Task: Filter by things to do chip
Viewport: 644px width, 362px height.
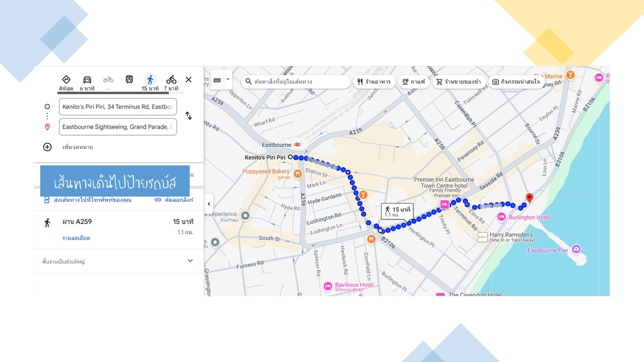Action: pos(516,81)
